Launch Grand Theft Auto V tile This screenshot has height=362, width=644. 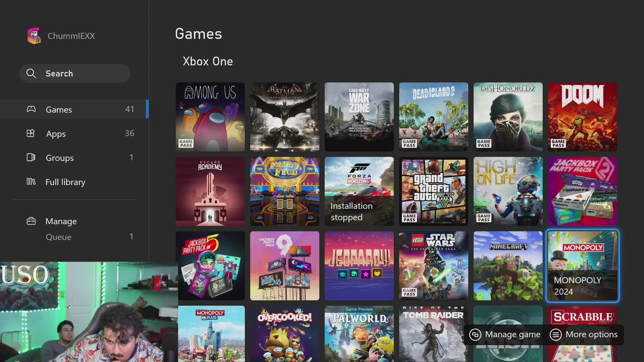pos(434,191)
